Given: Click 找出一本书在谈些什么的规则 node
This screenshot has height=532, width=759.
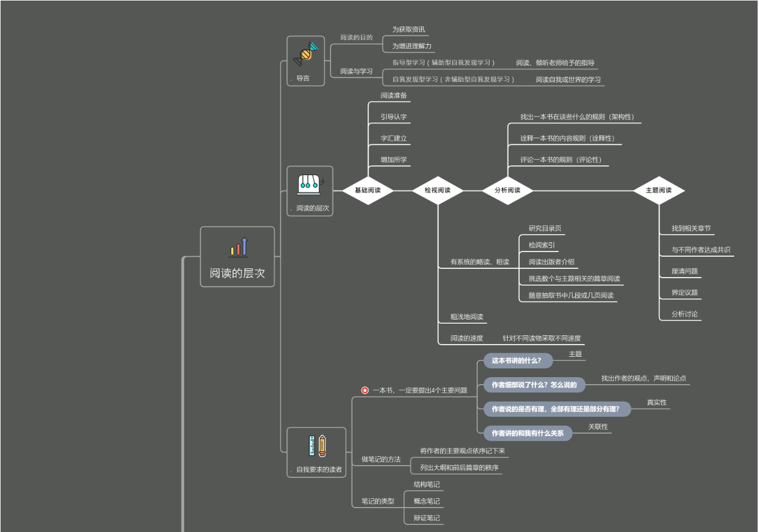Looking at the screenshot, I should coord(577,117).
